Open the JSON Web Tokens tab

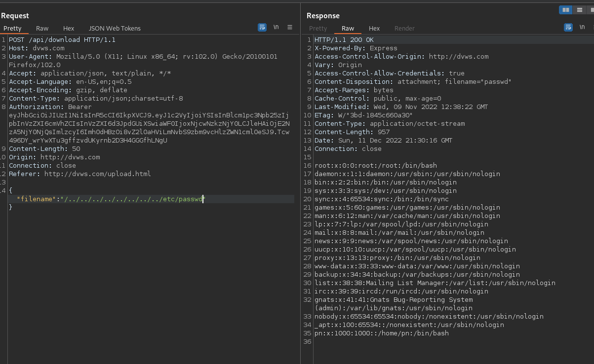coord(115,29)
